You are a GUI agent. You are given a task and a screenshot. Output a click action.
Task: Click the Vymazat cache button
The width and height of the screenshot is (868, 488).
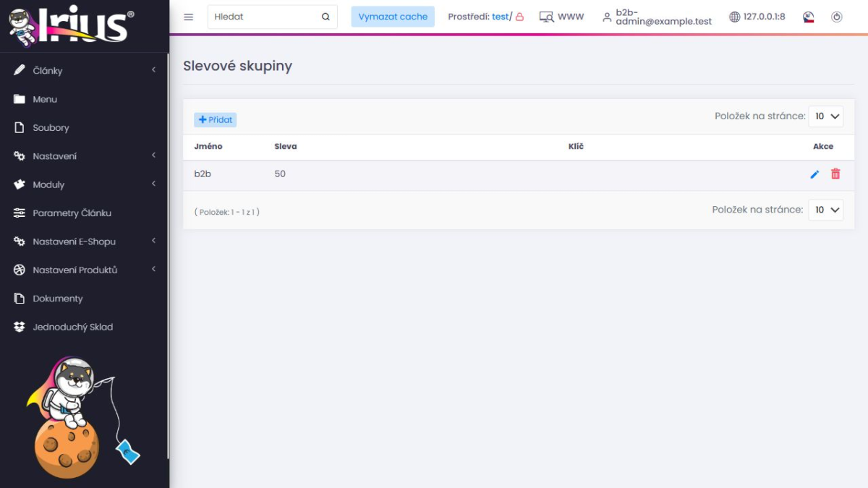[393, 17]
